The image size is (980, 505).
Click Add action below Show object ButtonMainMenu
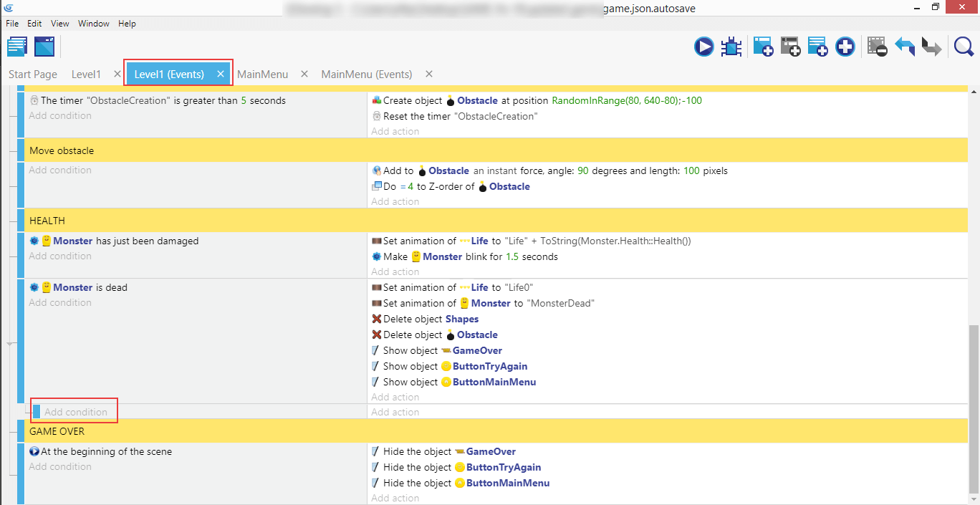pyautogui.click(x=395, y=397)
